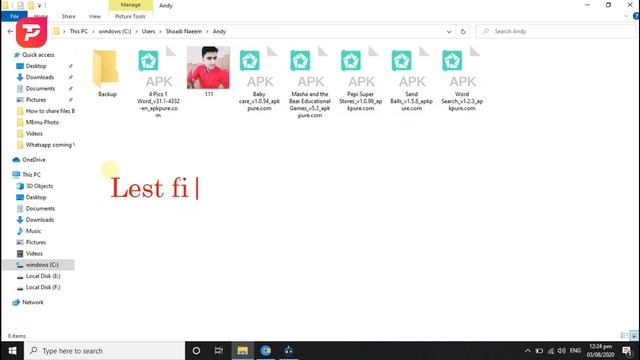The image size is (640, 360).
Task: Open Music under This PC
Action: click(x=33, y=231)
